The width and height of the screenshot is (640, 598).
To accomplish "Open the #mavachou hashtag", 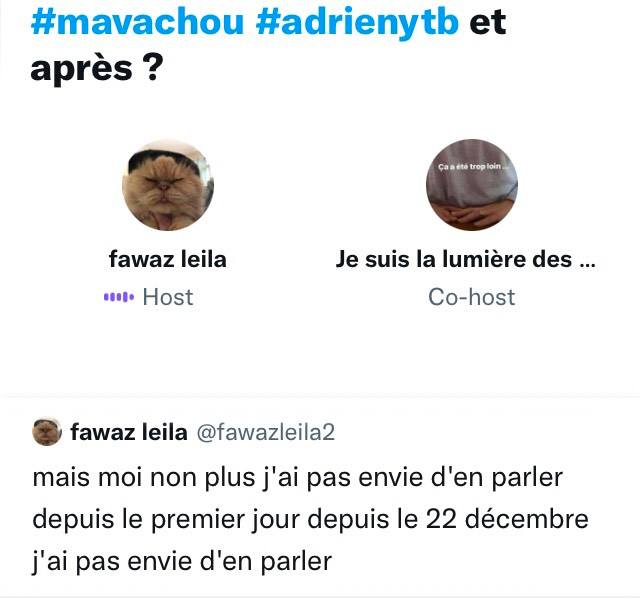I will pos(138,21).
